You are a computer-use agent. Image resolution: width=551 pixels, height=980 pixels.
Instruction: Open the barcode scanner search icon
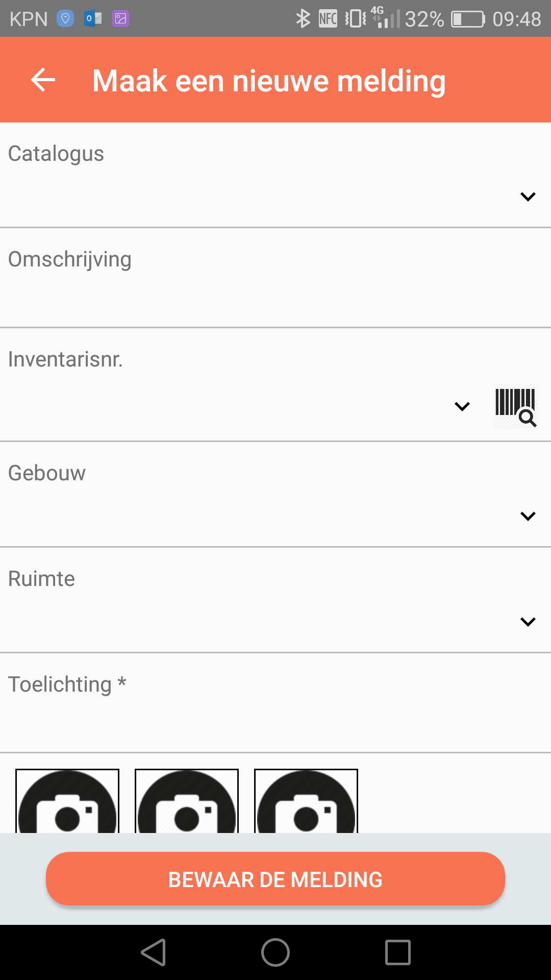(515, 407)
